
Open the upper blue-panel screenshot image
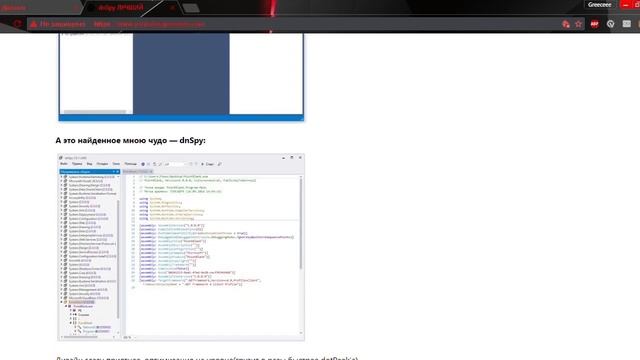pos(181,77)
